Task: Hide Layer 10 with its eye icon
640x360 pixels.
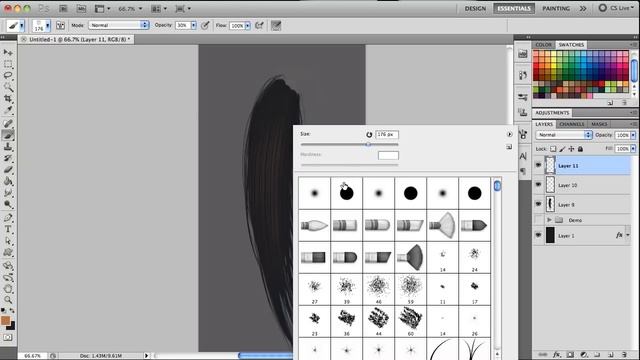Action: click(x=538, y=185)
